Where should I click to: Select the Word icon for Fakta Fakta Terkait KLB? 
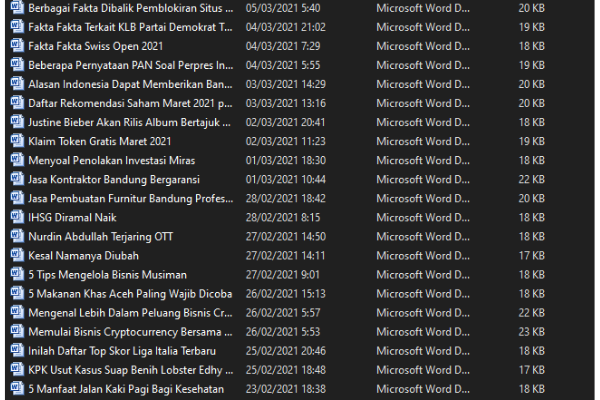(17, 26)
